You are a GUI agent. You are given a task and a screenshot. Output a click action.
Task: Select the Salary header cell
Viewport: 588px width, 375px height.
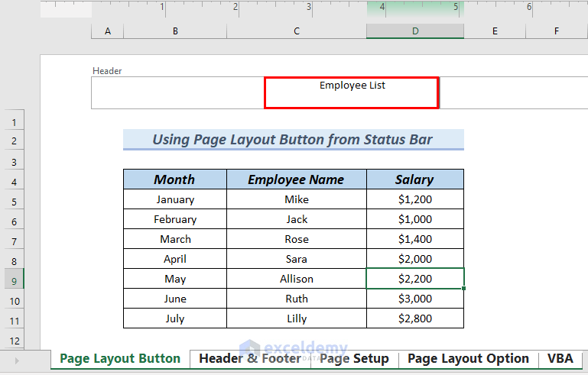(415, 179)
